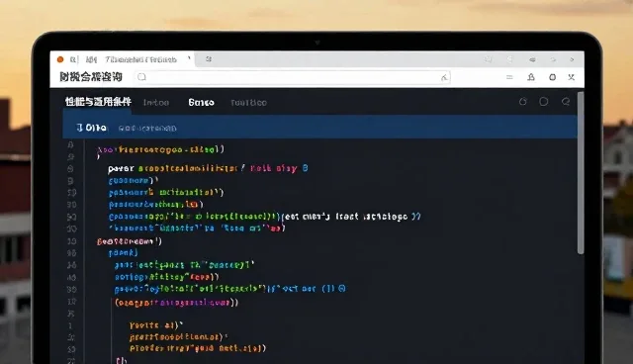Click the icon at the search bar's right end
The image size is (633, 364).
coord(444,77)
